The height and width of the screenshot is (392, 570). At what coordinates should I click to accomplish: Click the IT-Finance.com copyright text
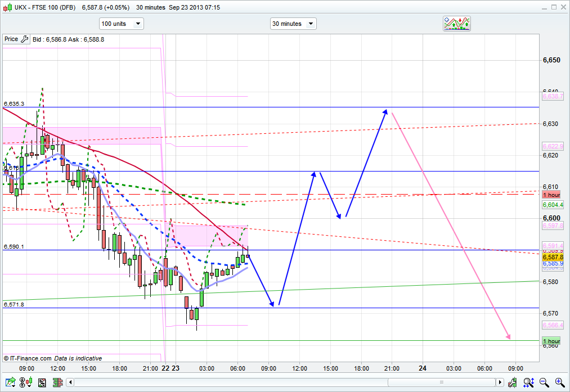[27, 358]
